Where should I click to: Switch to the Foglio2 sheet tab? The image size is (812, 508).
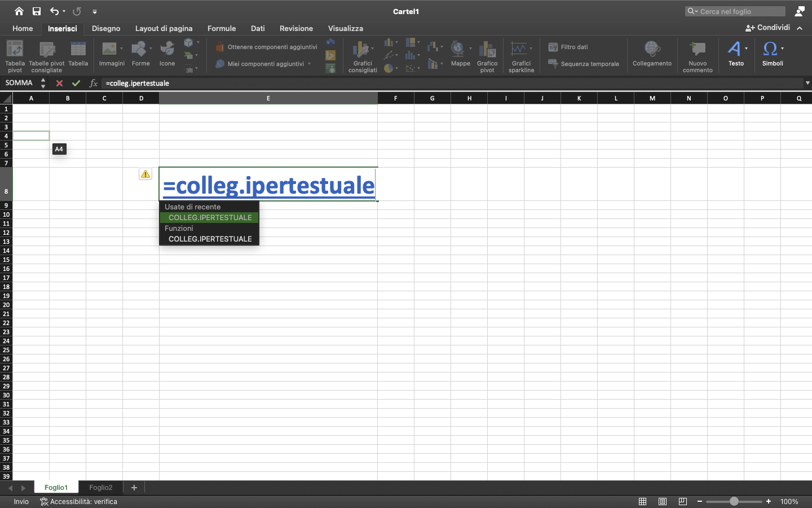pyautogui.click(x=100, y=488)
